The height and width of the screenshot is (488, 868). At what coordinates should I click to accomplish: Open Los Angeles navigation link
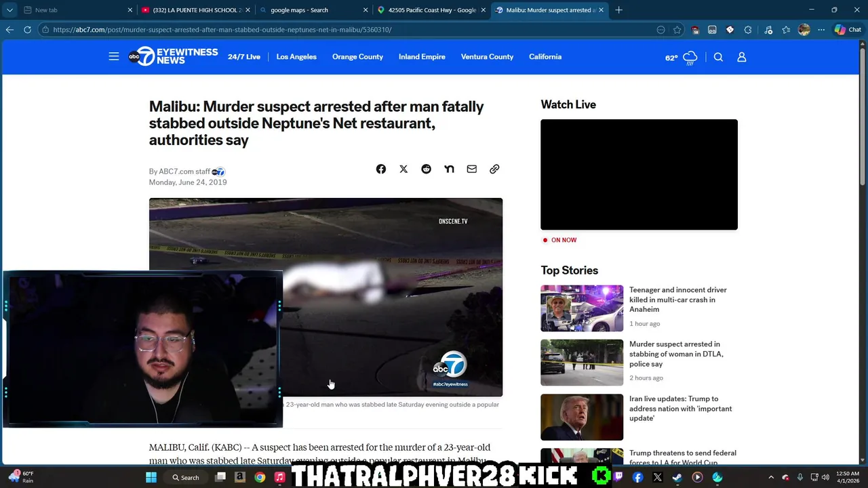coord(296,57)
